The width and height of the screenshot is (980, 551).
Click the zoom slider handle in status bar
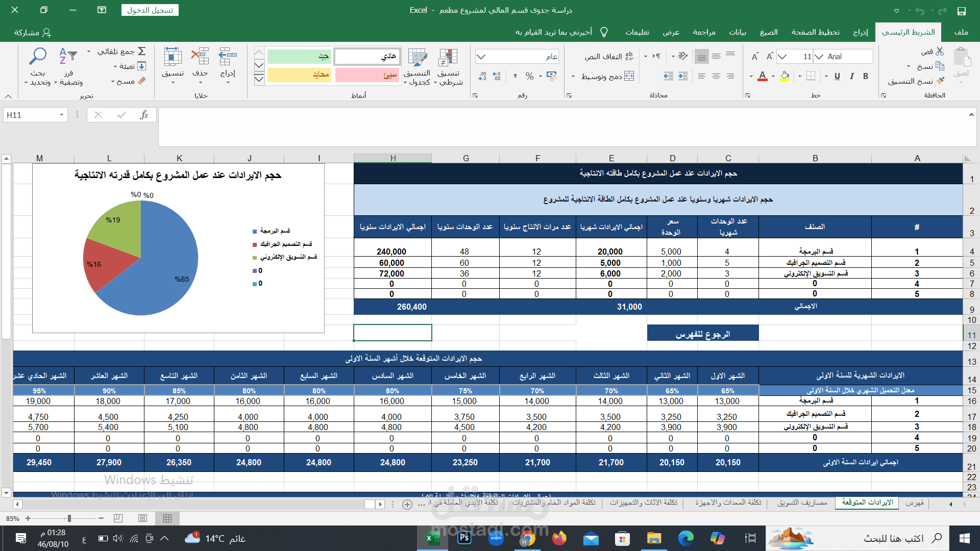[x=69, y=518]
